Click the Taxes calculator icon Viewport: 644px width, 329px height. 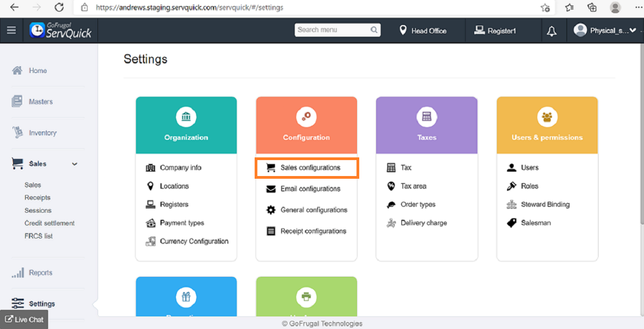[427, 117]
